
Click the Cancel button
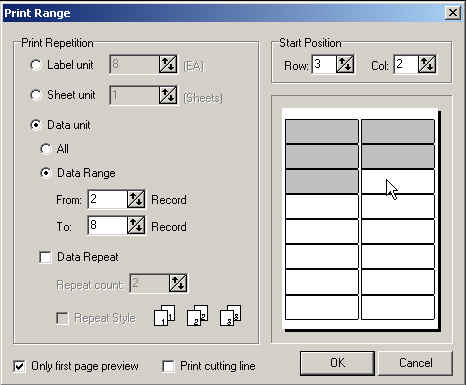click(415, 363)
